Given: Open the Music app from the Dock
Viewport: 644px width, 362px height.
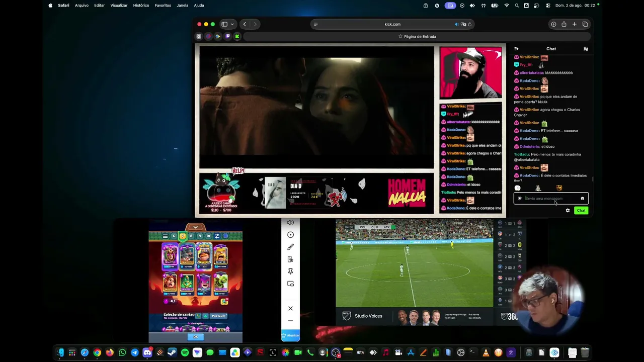Looking at the screenshot, I should pos(385,352).
